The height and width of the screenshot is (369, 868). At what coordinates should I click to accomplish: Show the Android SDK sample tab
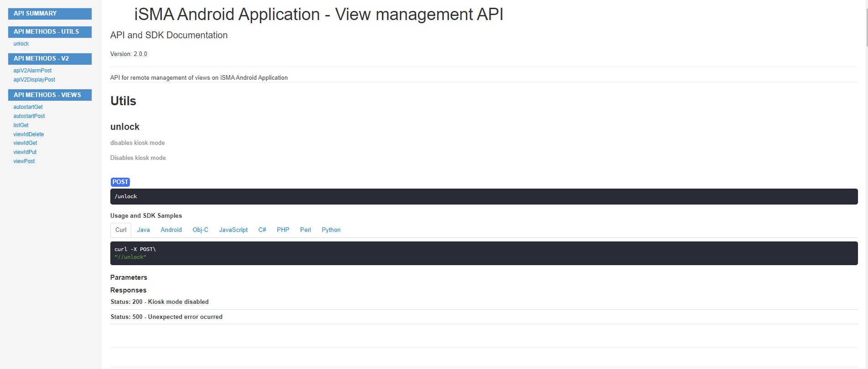pyautogui.click(x=171, y=230)
